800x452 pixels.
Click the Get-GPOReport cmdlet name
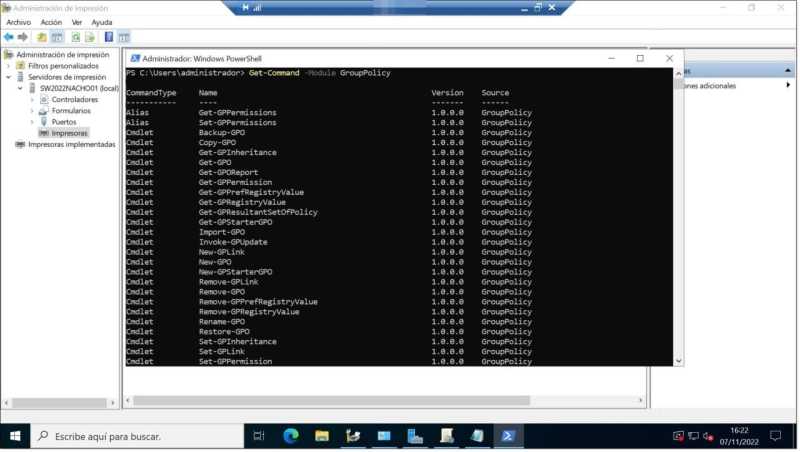click(x=228, y=172)
